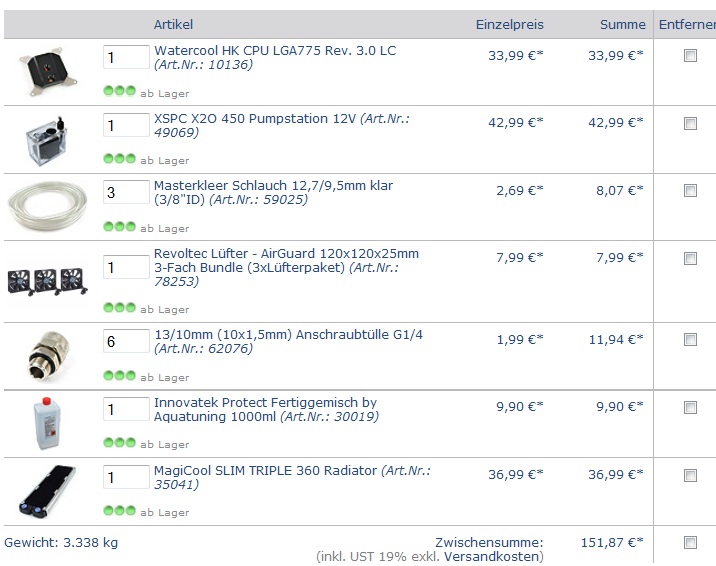Open 13/10mm Anschraubtülle G1/4 link
This screenshot has width=716, height=566.
point(288,341)
